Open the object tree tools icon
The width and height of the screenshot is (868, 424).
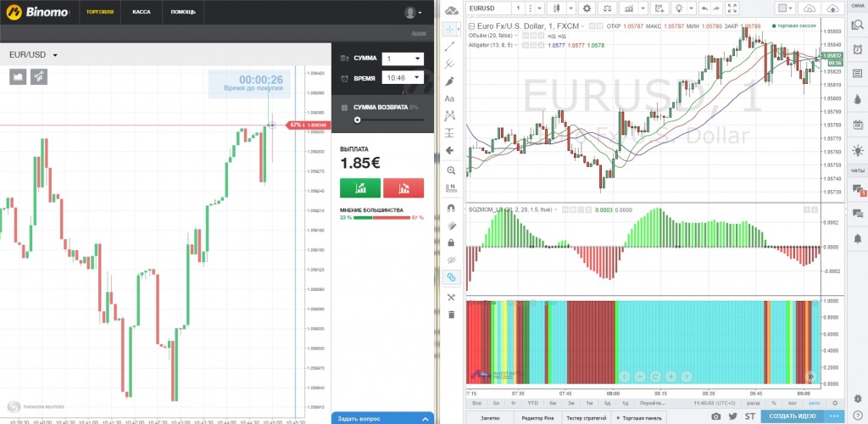click(451, 298)
